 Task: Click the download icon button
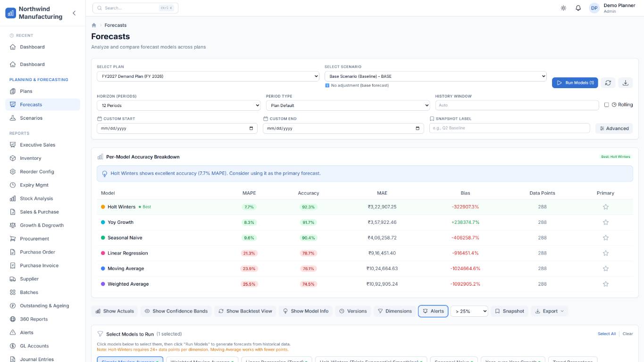pyautogui.click(x=626, y=83)
